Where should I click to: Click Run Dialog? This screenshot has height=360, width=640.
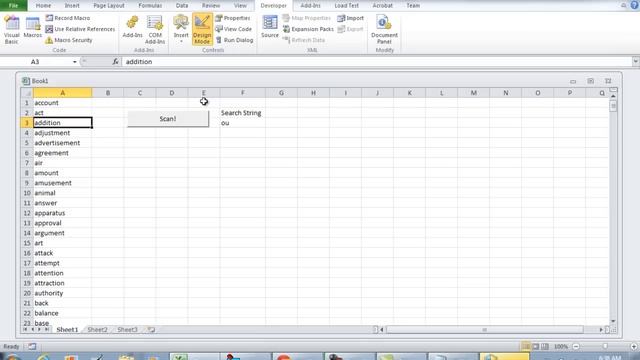coord(234,40)
